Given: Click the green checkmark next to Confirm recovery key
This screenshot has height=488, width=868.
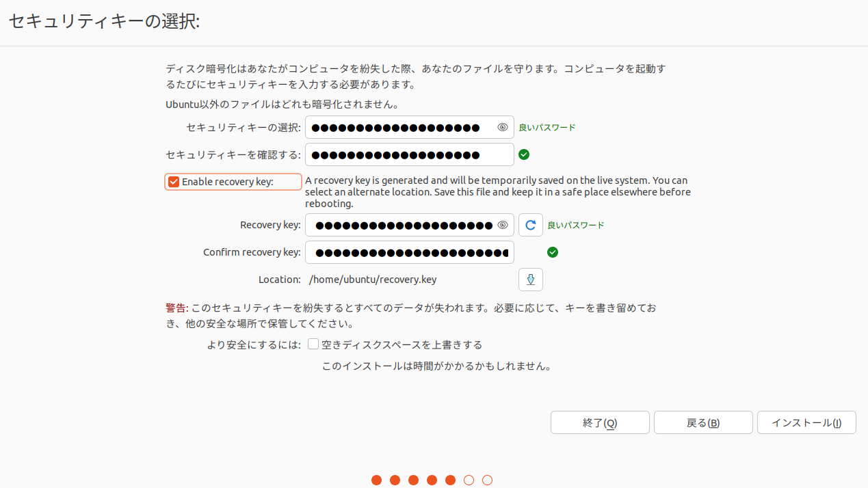Looking at the screenshot, I should pyautogui.click(x=553, y=252).
